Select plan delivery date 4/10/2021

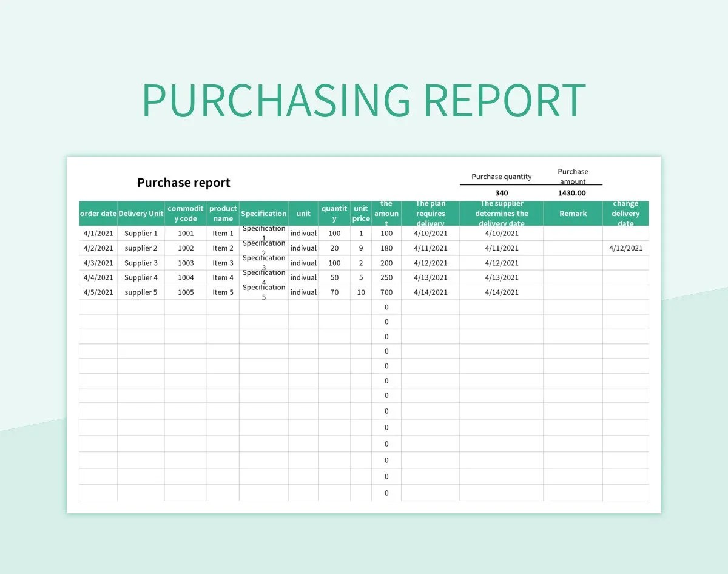pyautogui.click(x=431, y=233)
